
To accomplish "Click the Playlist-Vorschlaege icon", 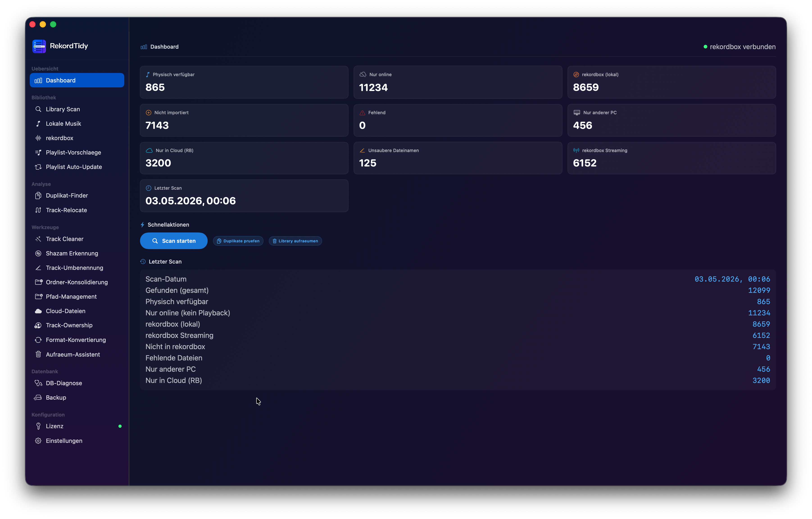I will (39, 153).
